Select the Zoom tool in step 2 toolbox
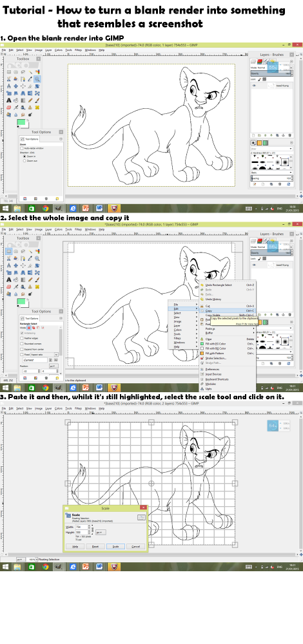Image resolution: width=303 pixels, height=644 pixels. tap(37, 258)
